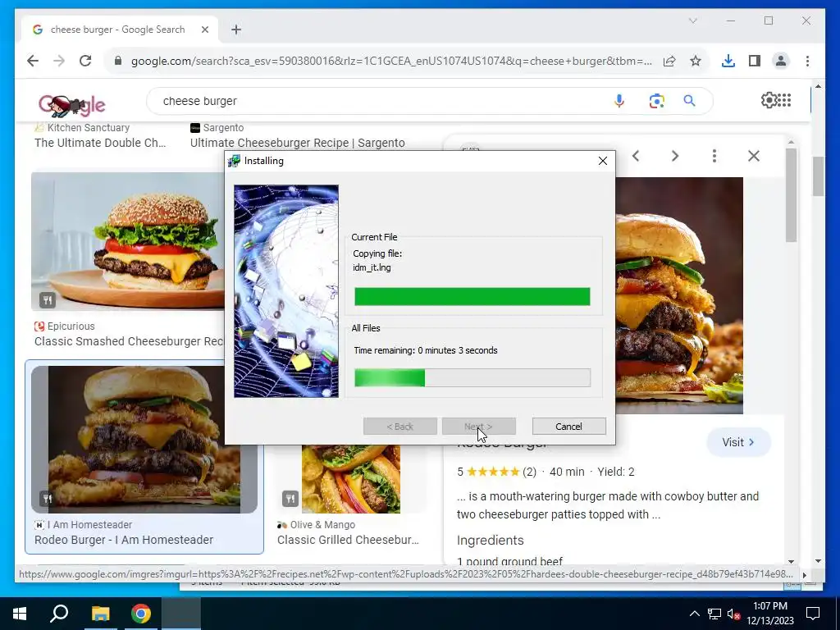This screenshot has height=630, width=840.
Task: Click Chrome icon in taskbar
Action: coord(141,614)
